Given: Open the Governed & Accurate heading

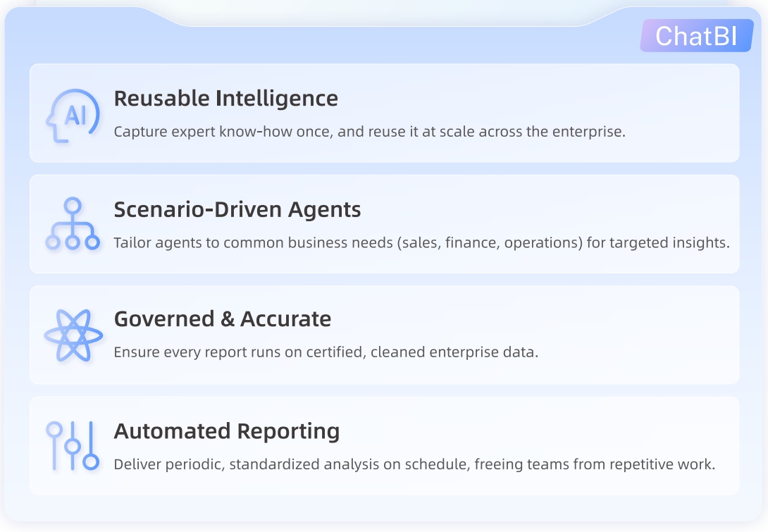Looking at the screenshot, I should pos(223,319).
